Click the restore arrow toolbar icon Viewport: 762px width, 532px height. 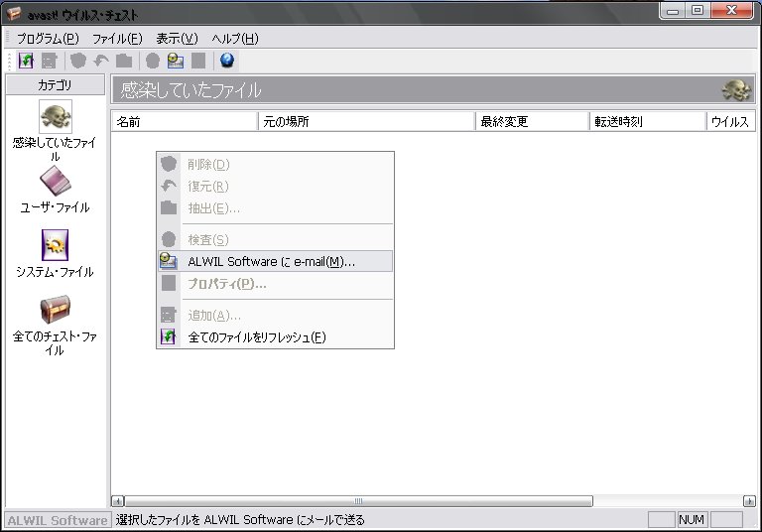[x=101, y=61]
